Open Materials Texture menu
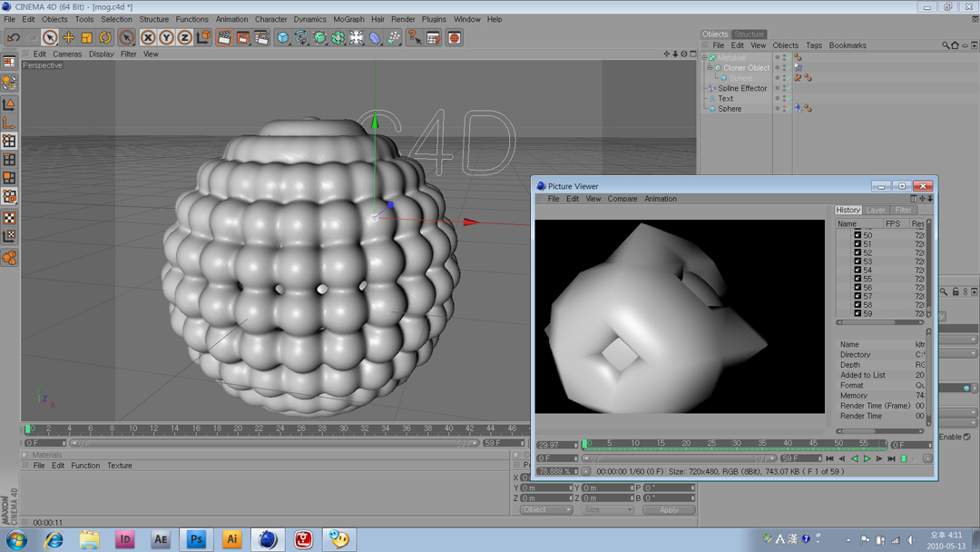Viewport: 980px width, 552px height. pyautogui.click(x=119, y=466)
